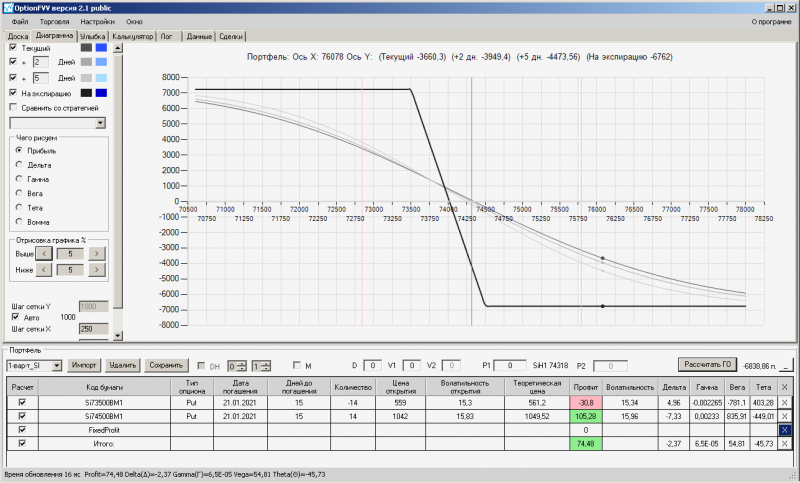
Task: Click the D input field
Action: [372, 365]
